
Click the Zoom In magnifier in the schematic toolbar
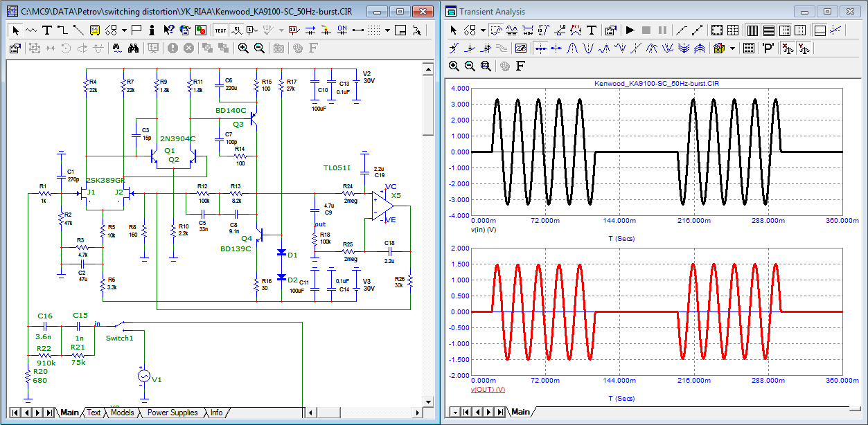pos(243,48)
